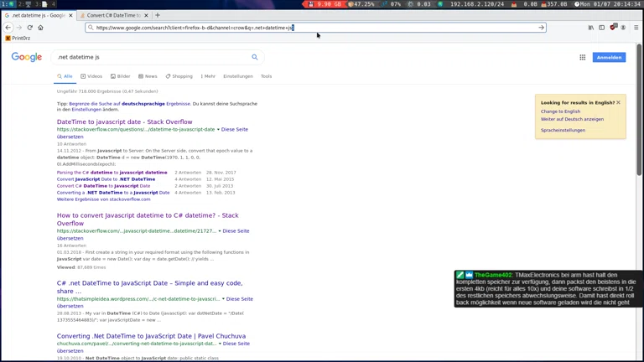Dismiss the English results notice
The image size is (644, 362).
pos(618,102)
